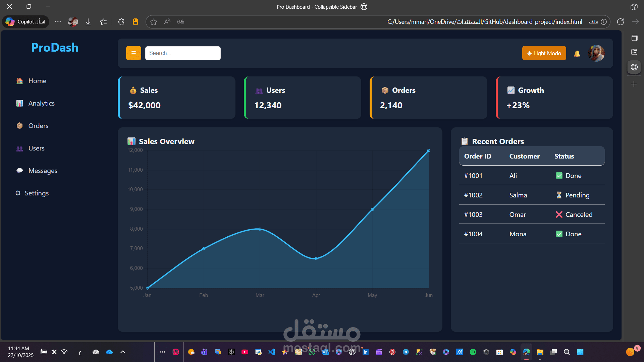Collapse the sidebar with the hamburger toggle
Image resolution: width=644 pixels, height=362 pixels.
click(x=133, y=53)
